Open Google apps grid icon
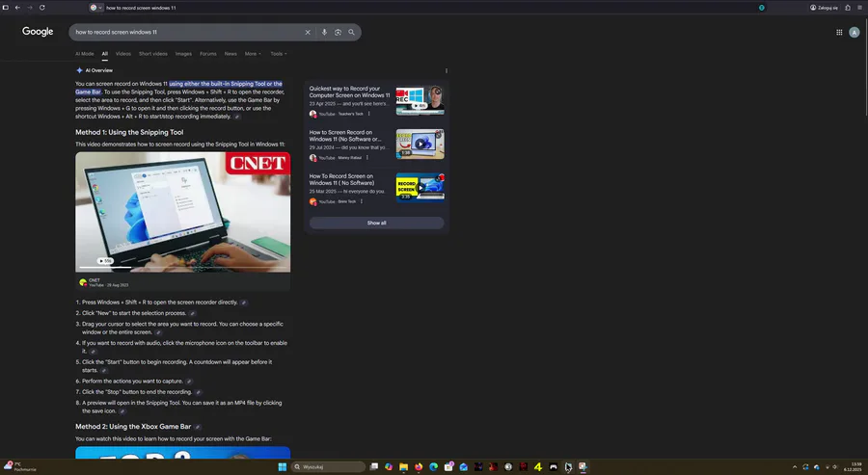The height and width of the screenshot is (475, 868). (x=839, y=32)
